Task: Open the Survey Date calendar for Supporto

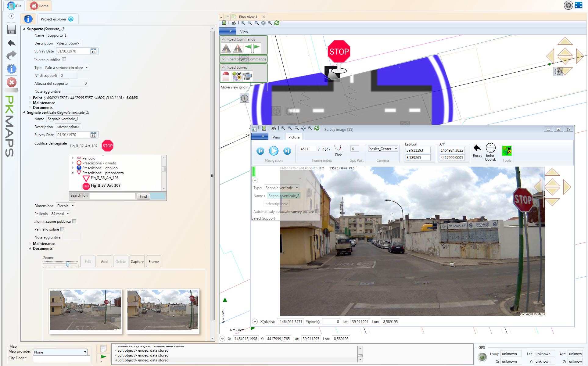Action: 93,51
